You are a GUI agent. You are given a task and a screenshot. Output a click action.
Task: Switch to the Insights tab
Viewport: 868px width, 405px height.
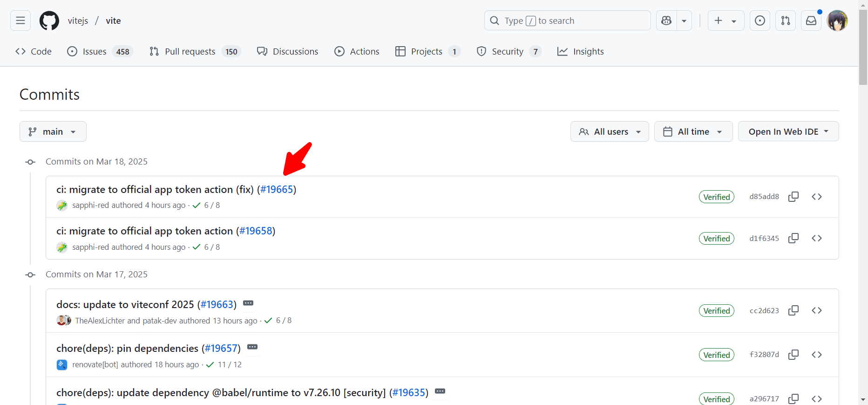581,51
